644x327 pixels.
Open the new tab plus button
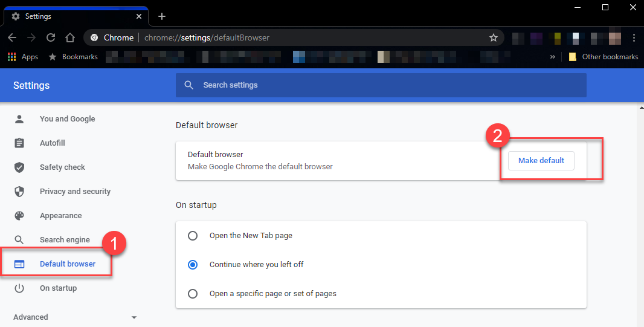(x=162, y=16)
